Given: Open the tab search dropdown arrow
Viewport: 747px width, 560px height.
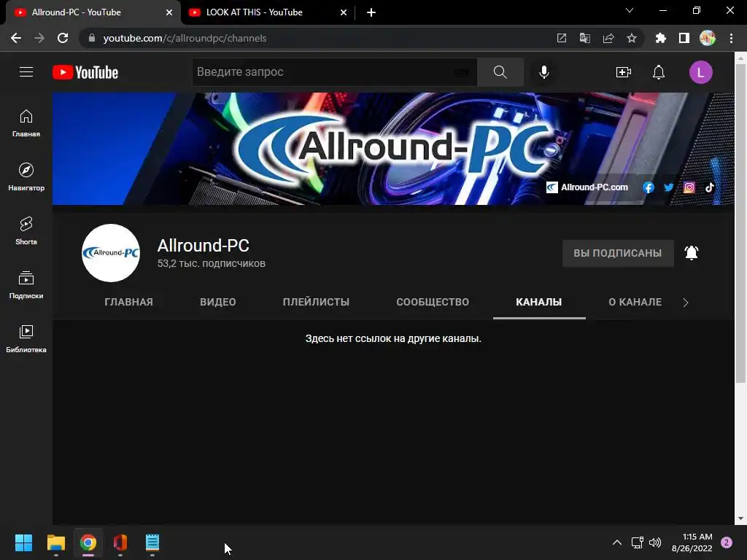Looking at the screenshot, I should (x=630, y=10).
